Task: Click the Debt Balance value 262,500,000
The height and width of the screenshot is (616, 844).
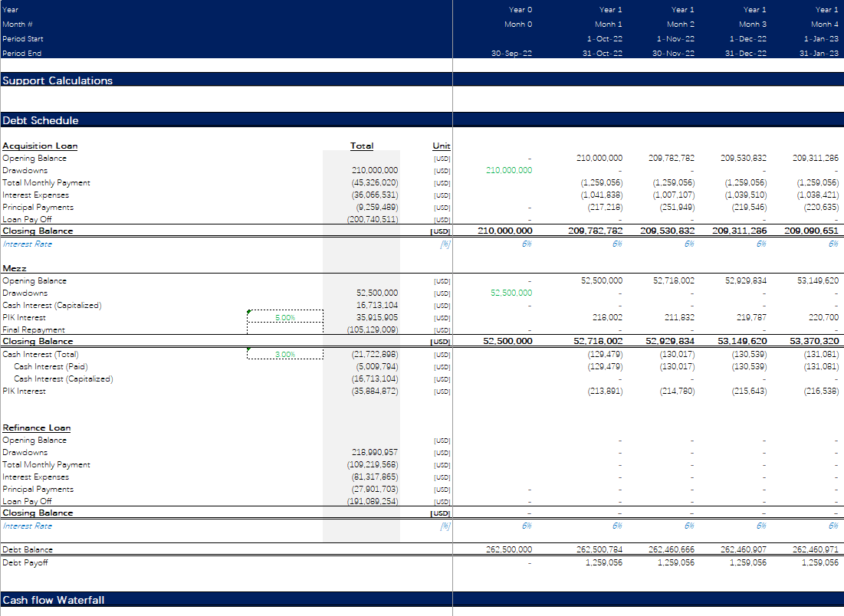Action: coord(508,549)
